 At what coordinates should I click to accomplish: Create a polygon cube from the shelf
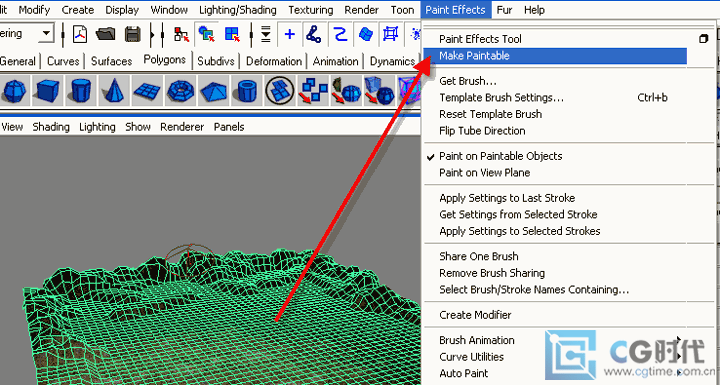[x=48, y=91]
